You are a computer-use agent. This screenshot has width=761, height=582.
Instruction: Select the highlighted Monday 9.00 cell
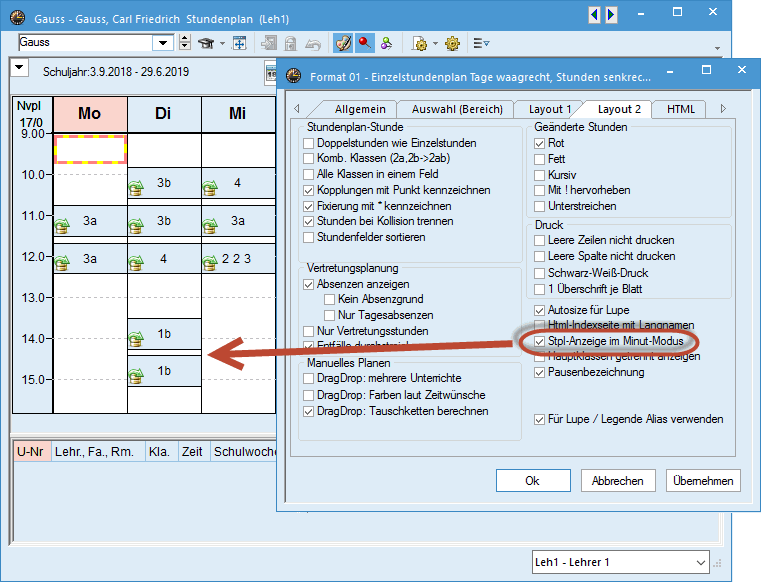90,149
